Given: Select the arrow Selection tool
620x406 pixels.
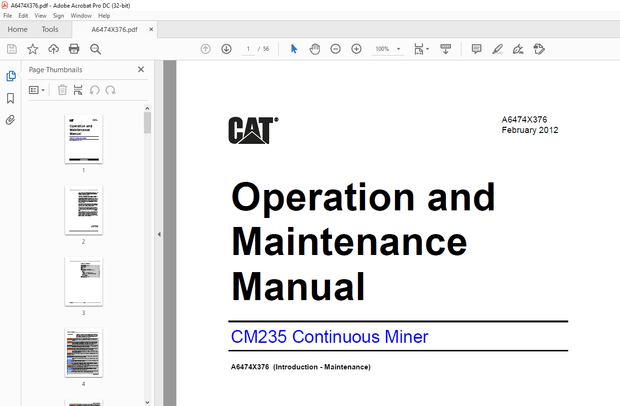Looking at the screenshot, I should [x=294, y=49].
